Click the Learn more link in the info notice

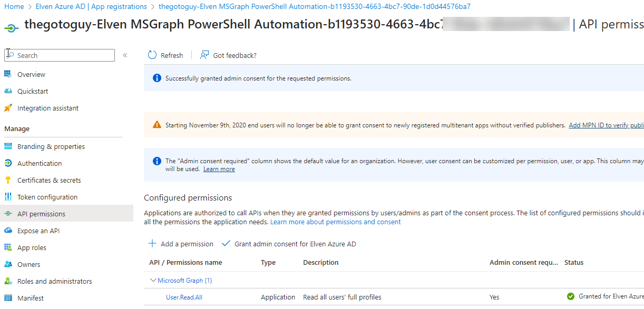click(x=219, y=169)
